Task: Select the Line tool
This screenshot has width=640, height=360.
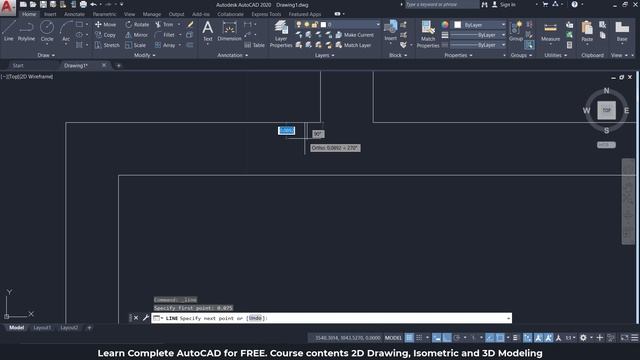Action: tap(9, 31)
